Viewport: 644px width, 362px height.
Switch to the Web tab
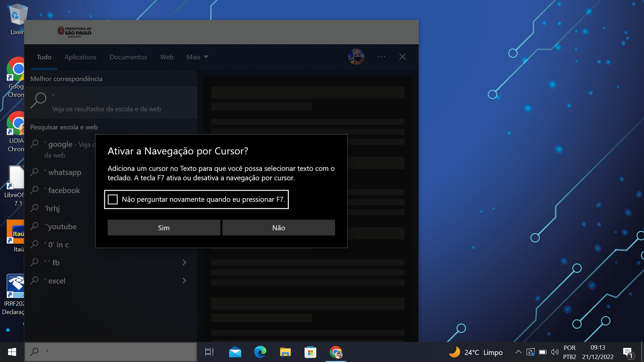[x=167, y=57]
